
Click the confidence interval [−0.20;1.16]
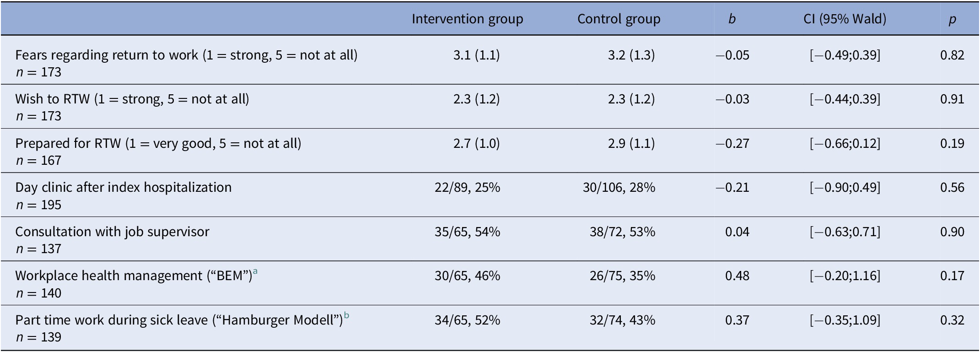click(x=845, y=276)
